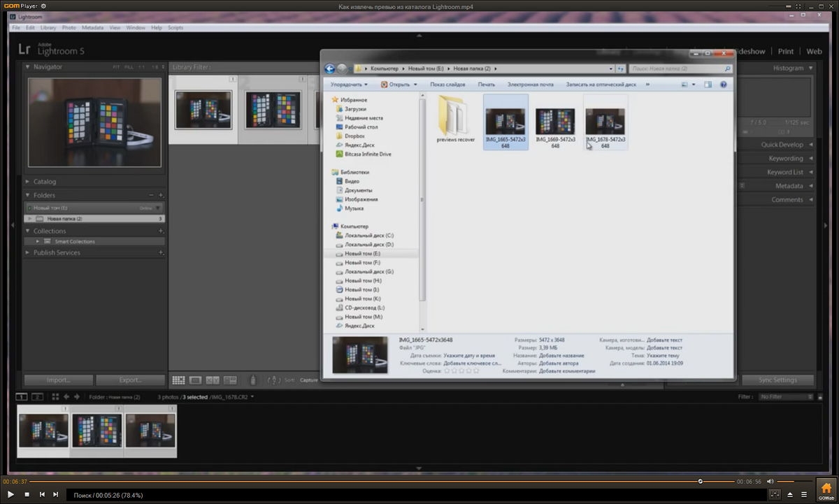Open the Lightroom Library menu

[x=48, y=28]
